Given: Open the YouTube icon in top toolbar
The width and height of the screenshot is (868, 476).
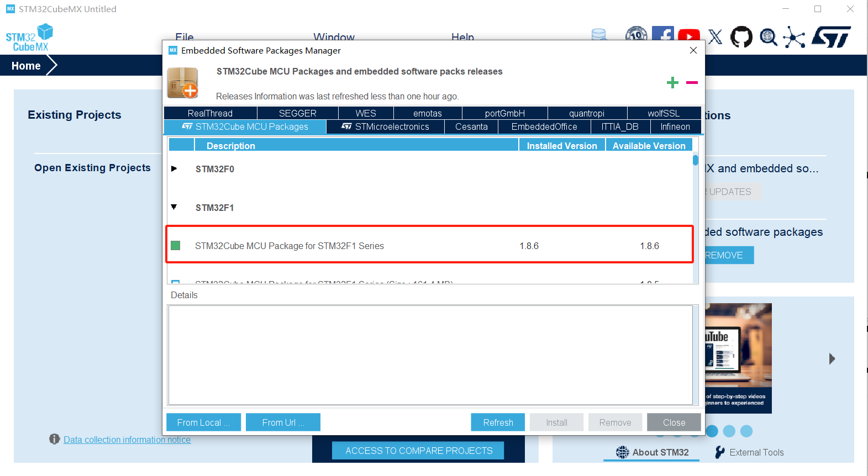Looking at the screenshot, I should [x=689, y=36].
